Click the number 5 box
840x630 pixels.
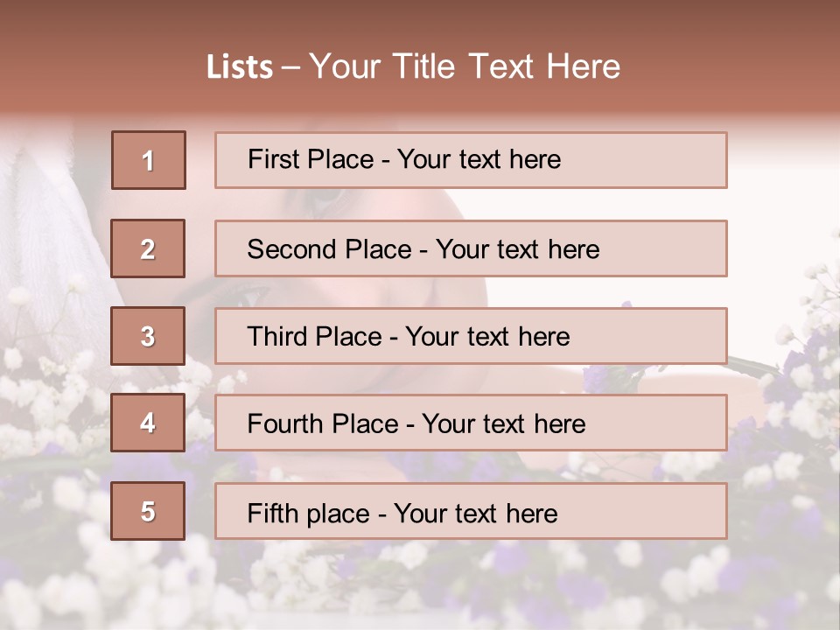(x=148, y=511)
